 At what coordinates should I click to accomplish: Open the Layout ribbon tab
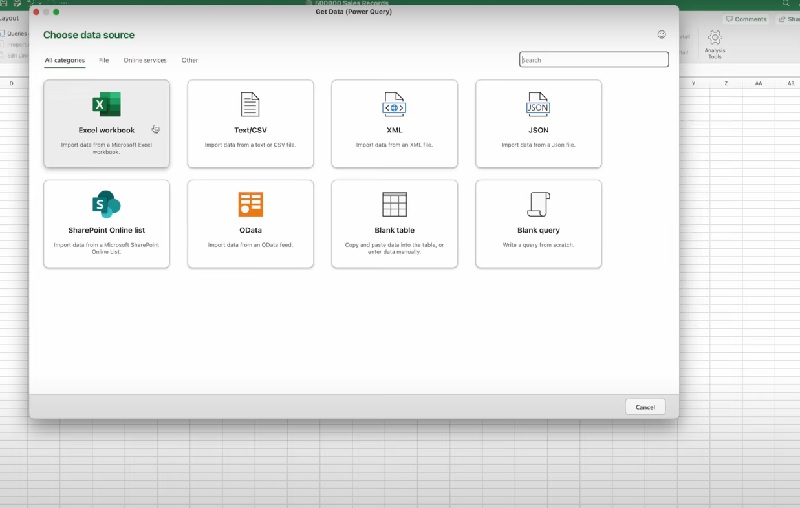(9, 18)
